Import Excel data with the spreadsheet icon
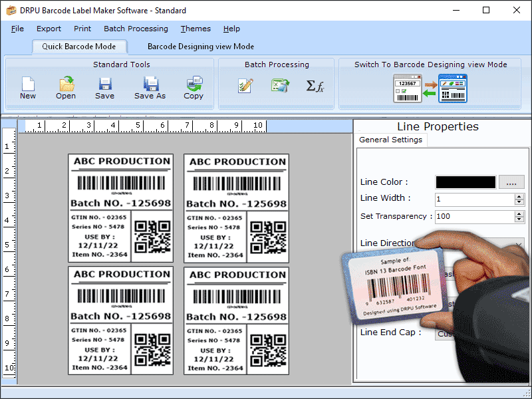Screen dimensions: 532x399 (280, 85)
